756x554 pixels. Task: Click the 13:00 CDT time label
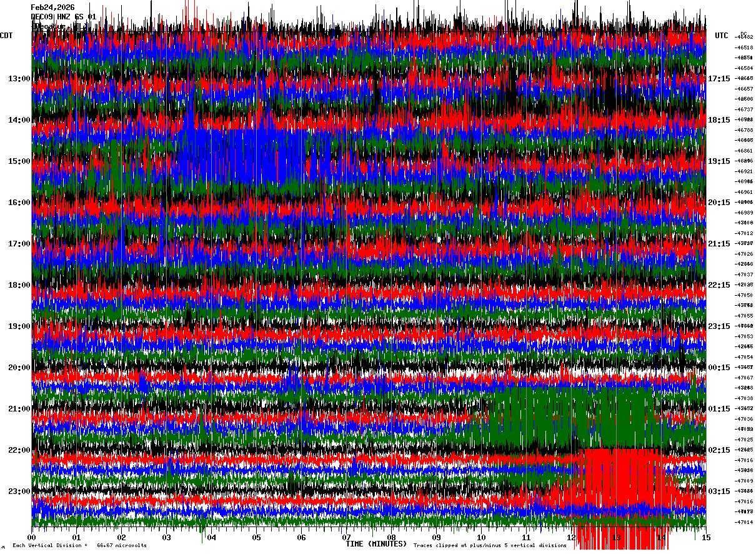(19, 79)
